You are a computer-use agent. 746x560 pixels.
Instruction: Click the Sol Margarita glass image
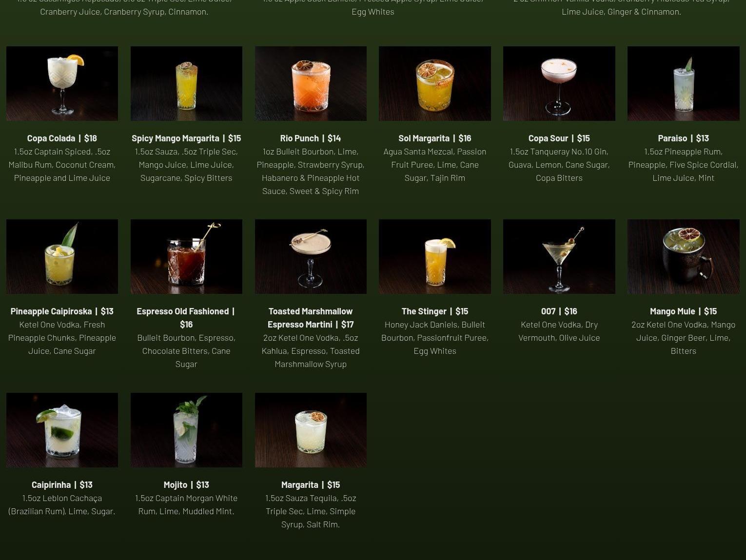pos(434,83)
